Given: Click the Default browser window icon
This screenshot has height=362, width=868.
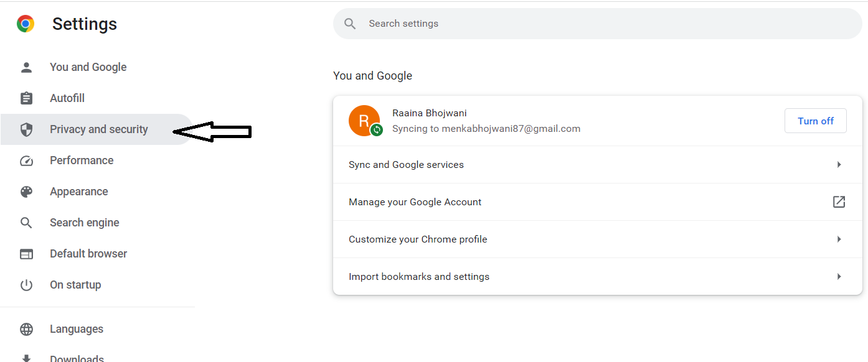Looking at the screenshot, I should 26,254.
